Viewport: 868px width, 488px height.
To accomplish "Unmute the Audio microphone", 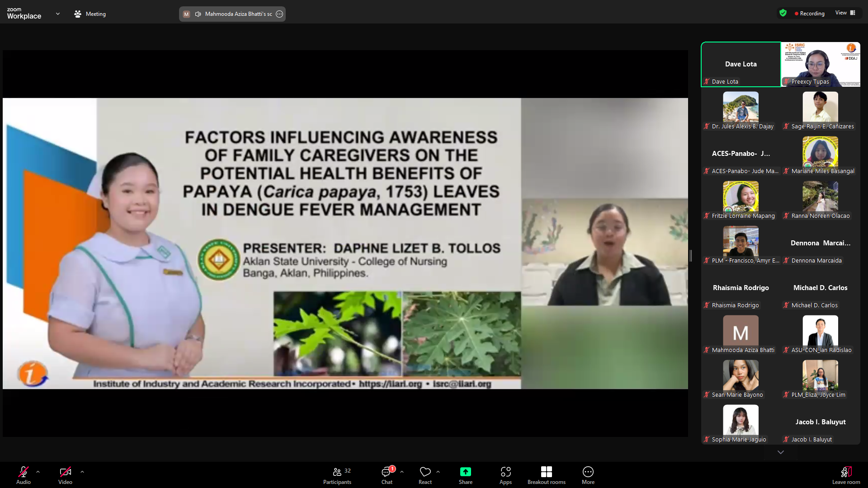I will [x=24, y=472].
